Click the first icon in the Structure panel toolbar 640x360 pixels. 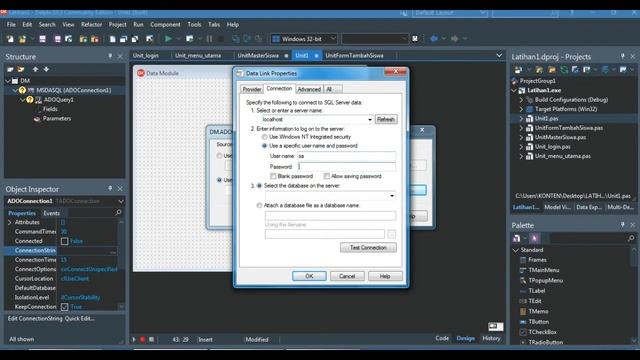(x=10, y=69)
